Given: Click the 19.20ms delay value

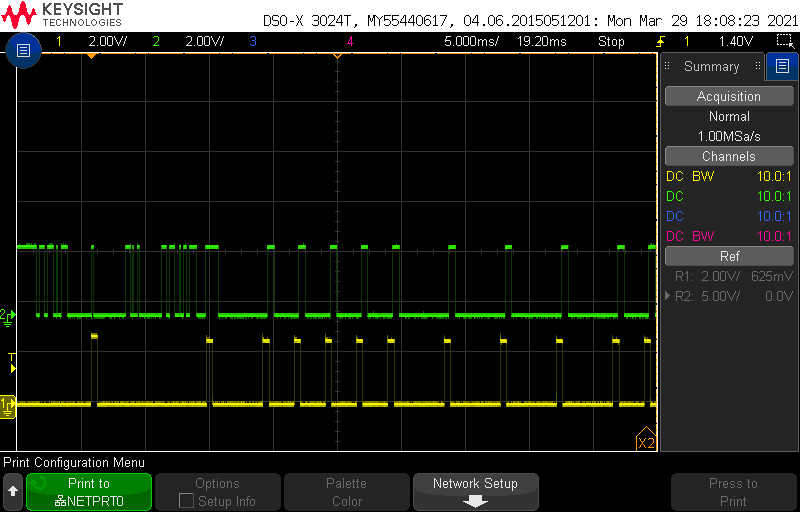Looking at the screenshot, I should click(542, 41).
